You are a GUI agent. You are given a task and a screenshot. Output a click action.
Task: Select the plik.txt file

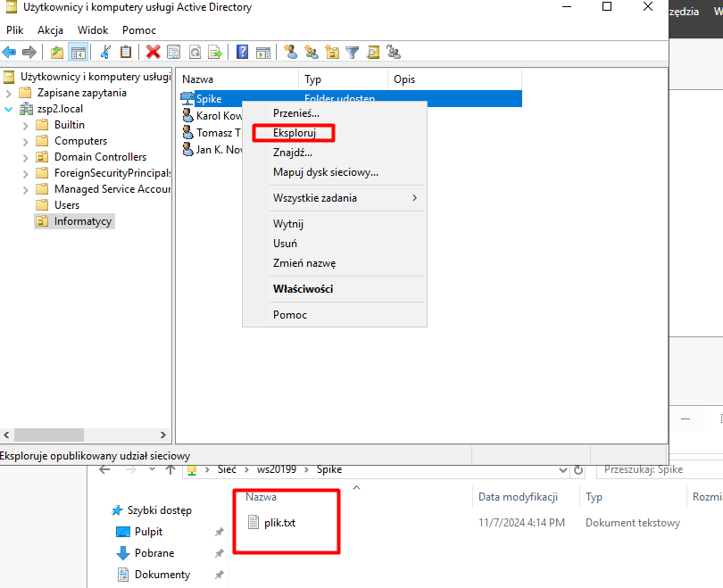tap(278, 523)
